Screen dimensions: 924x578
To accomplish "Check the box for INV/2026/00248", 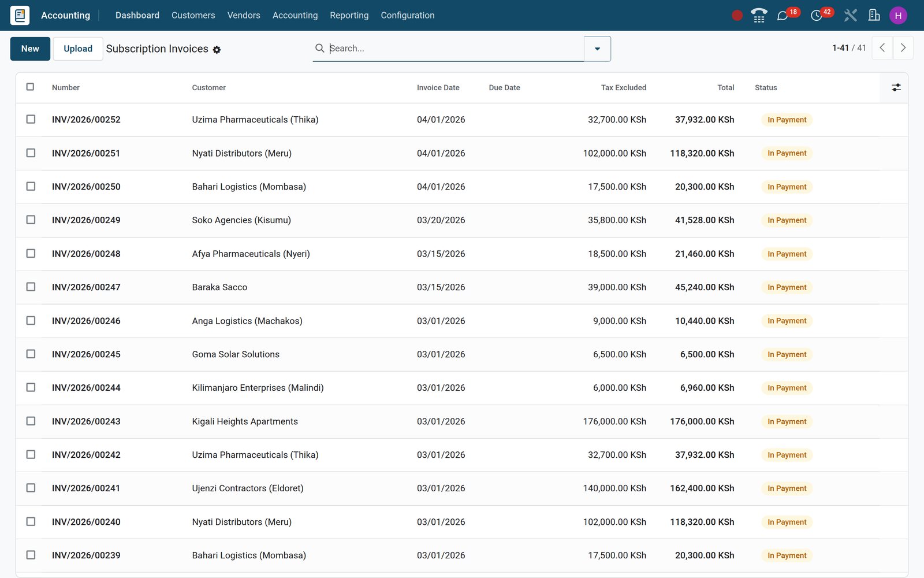I will click(31, 253).
